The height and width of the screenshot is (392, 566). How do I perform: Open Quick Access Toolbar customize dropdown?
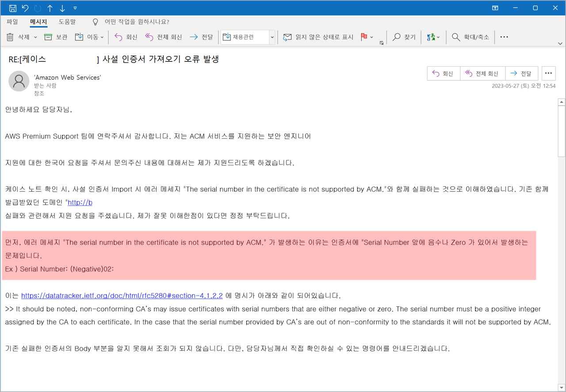pyautogui.click(x=75, y=8)
